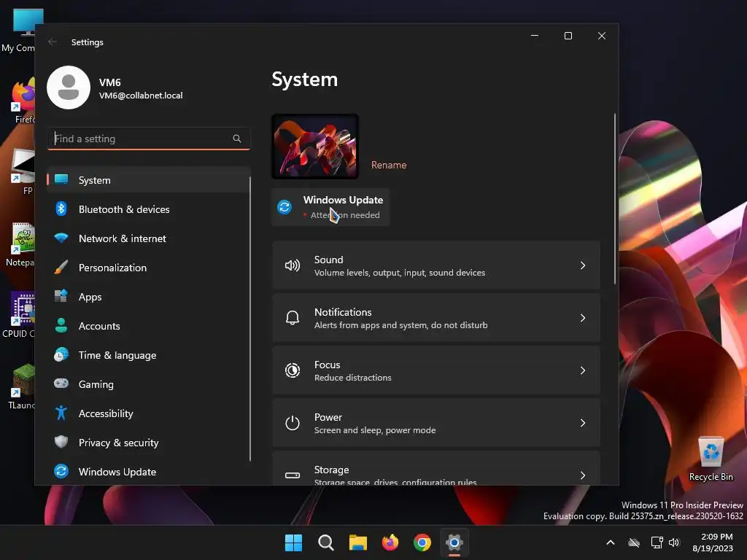
Task: Click the Rename link
Action: coord(389,165)
